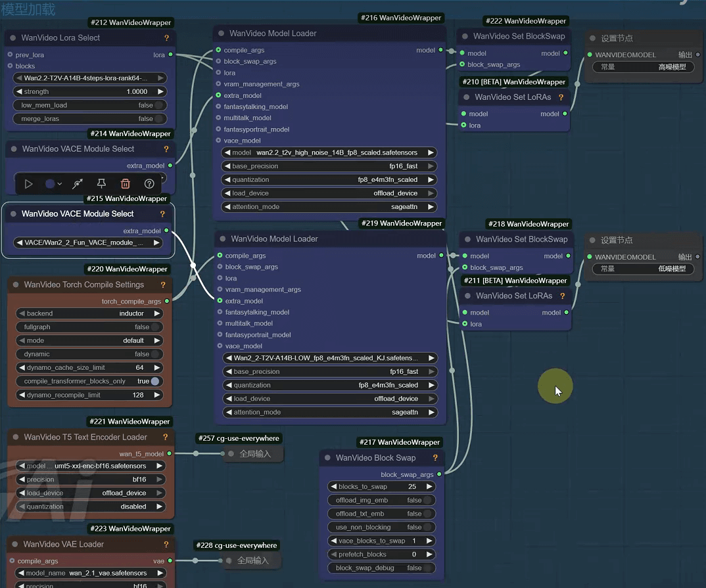The height and width of the screenshot is (588, 706).
Task: Disable compile_transformer_blocks_only toggle
Action: 89,381
